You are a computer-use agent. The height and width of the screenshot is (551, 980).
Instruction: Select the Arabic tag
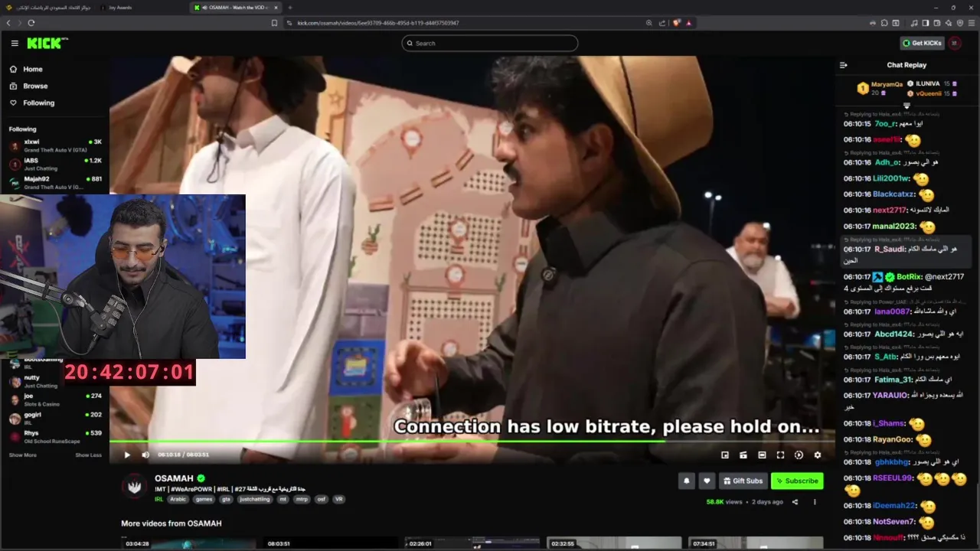(x=178, y=499)
